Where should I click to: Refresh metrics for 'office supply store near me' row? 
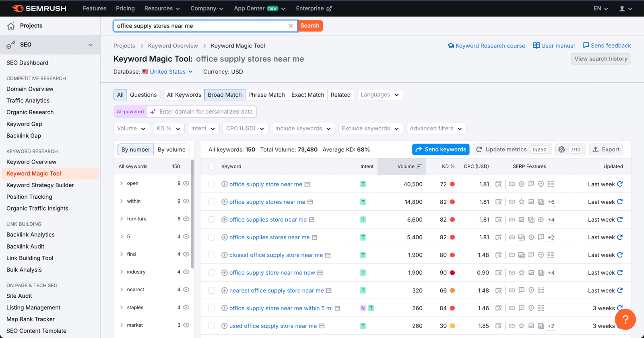point(620,184)
